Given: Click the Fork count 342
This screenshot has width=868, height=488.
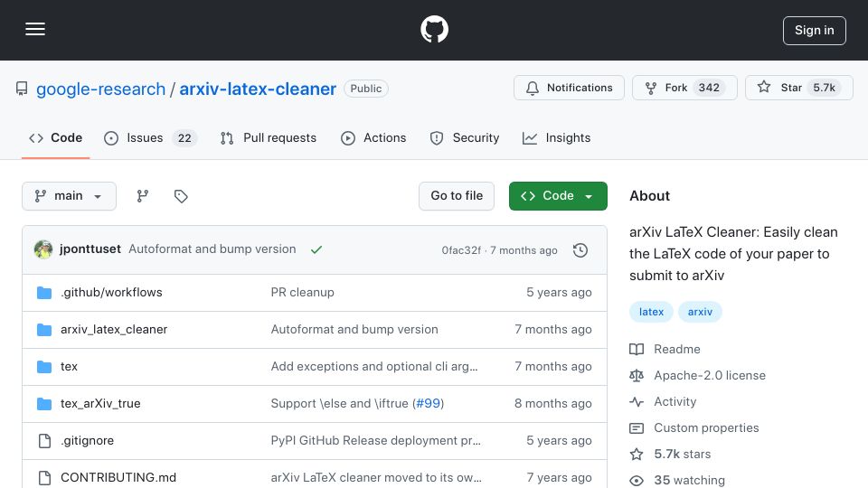Looking at the screenshot, I should [709, 88].
